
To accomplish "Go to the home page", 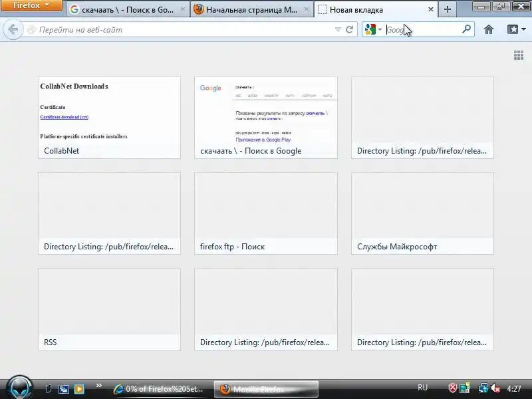I will pyautogui.click(x=489, y=30).
